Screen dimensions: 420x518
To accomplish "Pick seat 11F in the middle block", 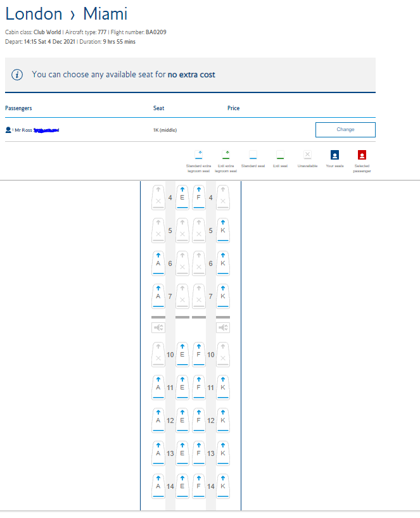I will pyautogui.click(x=199, y=388).
